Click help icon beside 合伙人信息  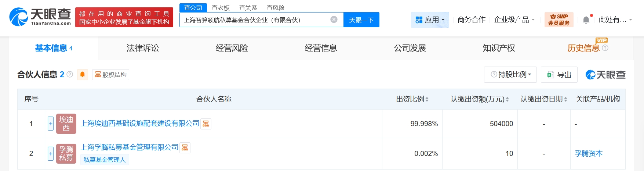click(70, 75)
